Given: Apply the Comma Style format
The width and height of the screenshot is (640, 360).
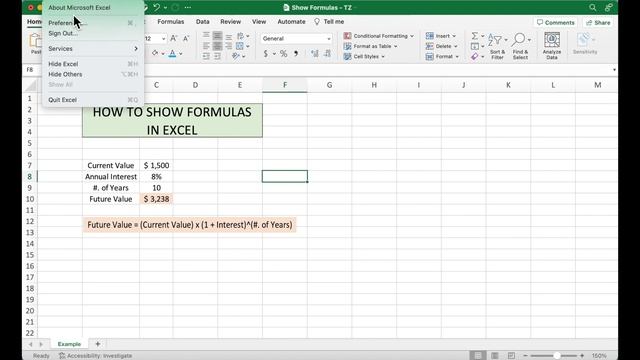Looking at the screenshot, I should pos(296,53).
